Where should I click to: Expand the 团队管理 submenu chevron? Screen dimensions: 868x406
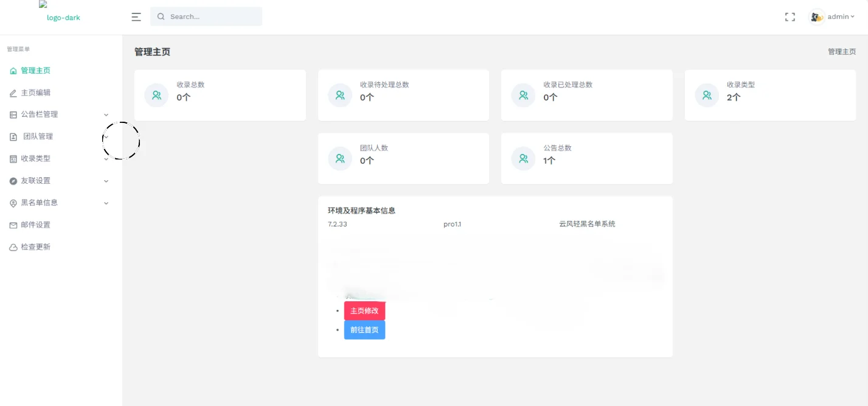(106, 137)
